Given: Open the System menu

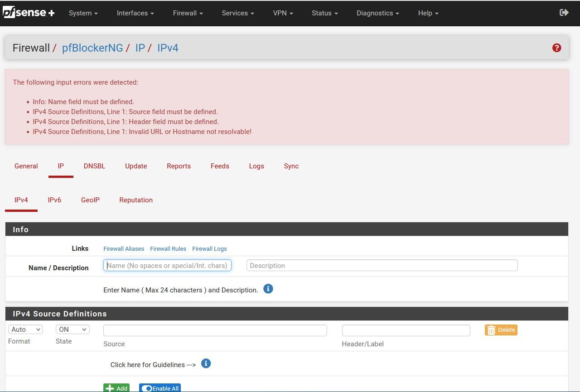Looking at the screenshot, I should click(83, 13).
